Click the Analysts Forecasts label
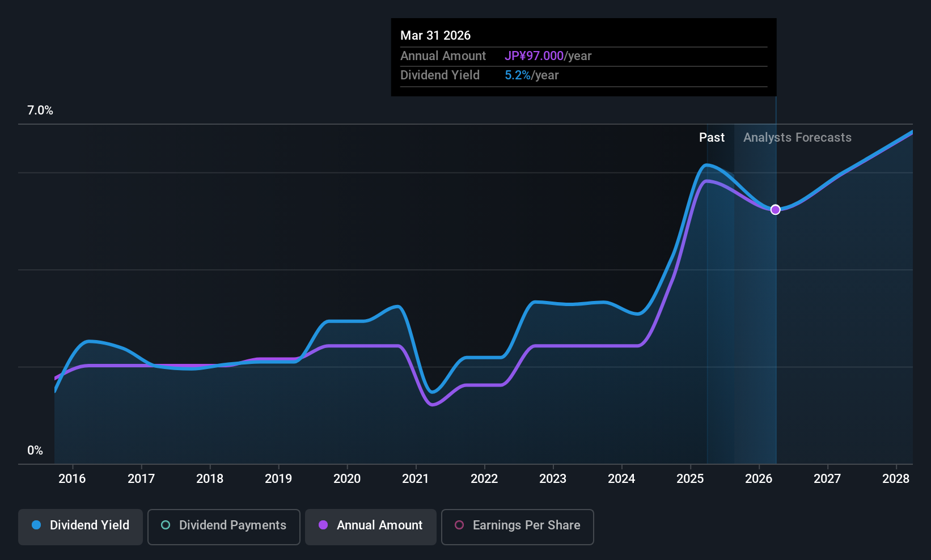This screenshot has height=560, width=931. [x=797, y=137]
